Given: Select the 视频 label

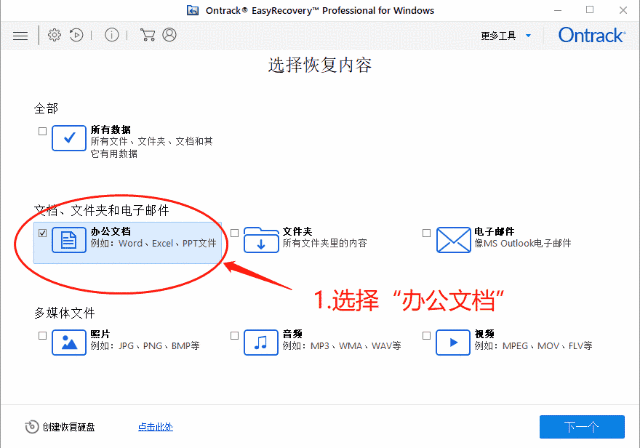Looking at the screenshot, I should [484, 334].
